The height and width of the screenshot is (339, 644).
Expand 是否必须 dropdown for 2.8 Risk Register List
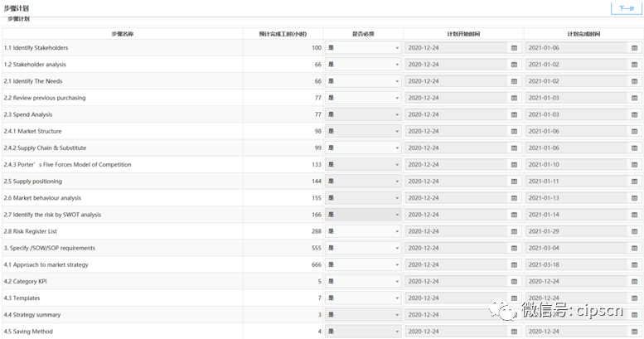(363, 231)
